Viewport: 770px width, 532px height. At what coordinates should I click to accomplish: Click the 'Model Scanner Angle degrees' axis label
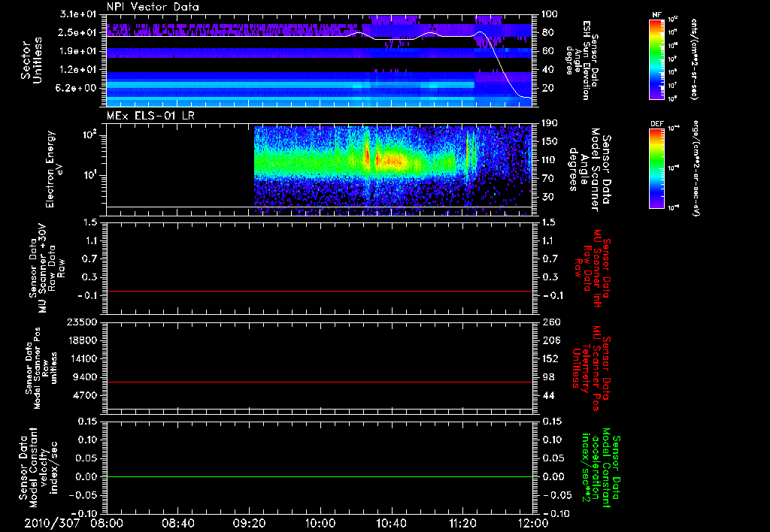pyautogui.click(x=590, y=170)
